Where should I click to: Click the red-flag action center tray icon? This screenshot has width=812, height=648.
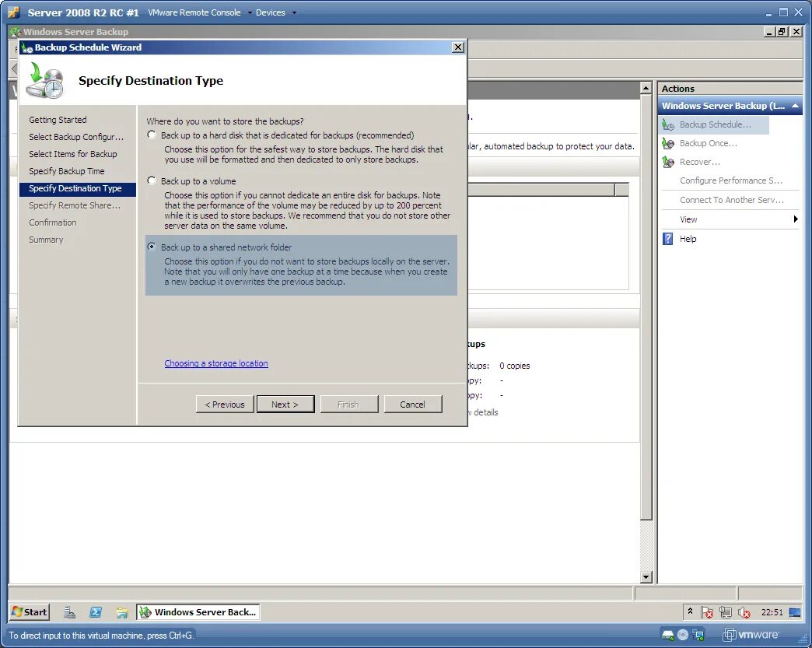(x=706, y=613)
